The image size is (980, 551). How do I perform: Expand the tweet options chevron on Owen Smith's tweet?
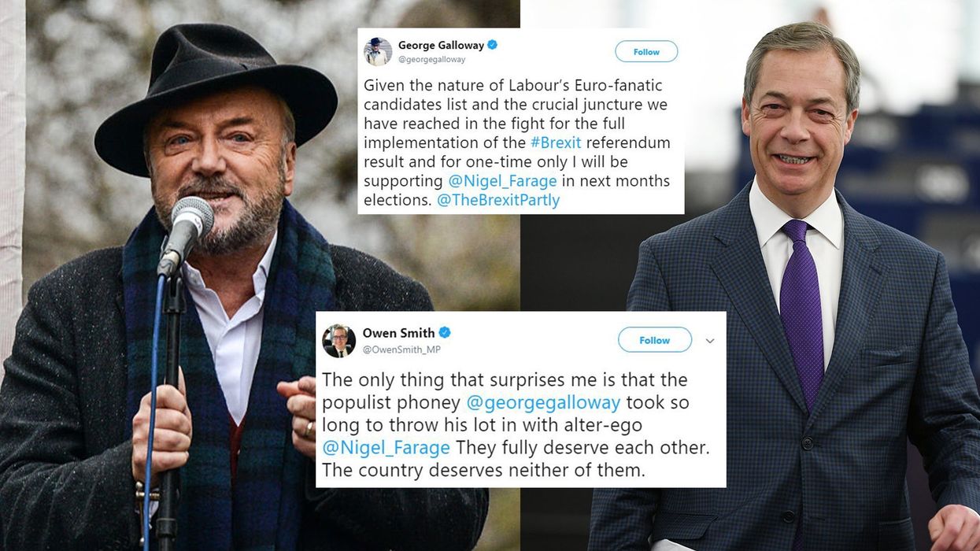(x=709, y=340)
